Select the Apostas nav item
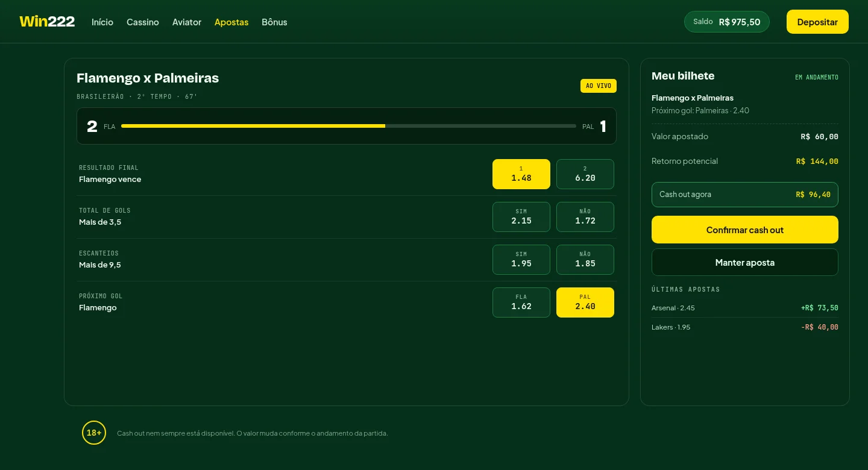The image size is (868, 470). pyautogui.click(x=231, y=22)
